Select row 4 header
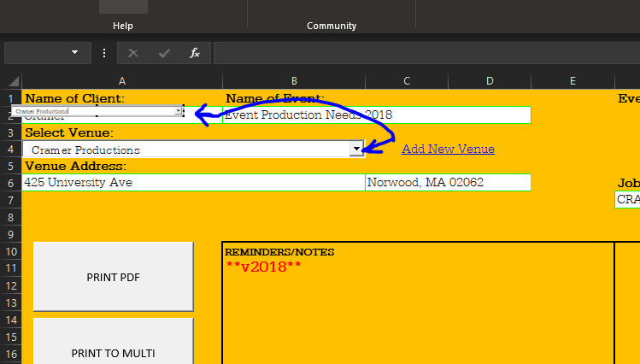640x364 pixels. click(x=10, y=150)
